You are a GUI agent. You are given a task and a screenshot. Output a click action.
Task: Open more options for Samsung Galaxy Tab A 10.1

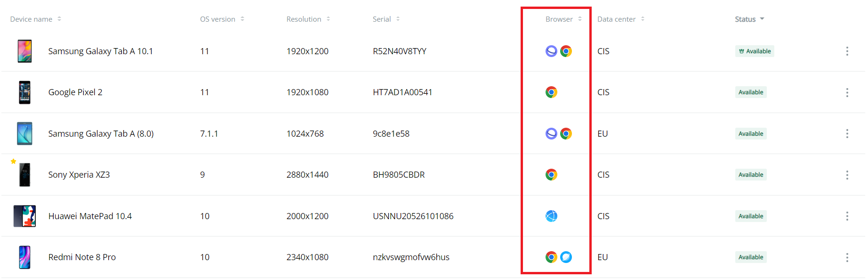(x=847, y=51)
